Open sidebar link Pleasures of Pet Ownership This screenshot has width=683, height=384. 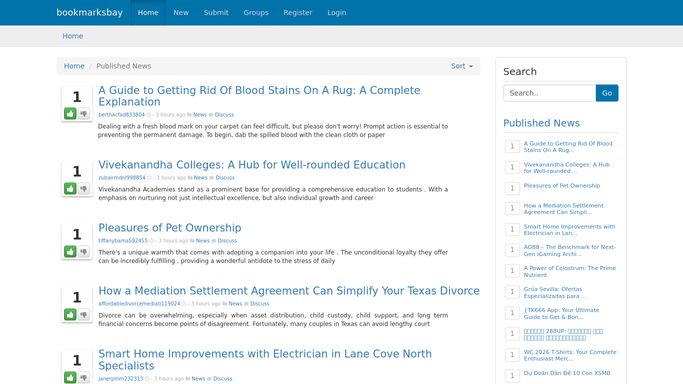pyautogui.click(x=562, y=185)
